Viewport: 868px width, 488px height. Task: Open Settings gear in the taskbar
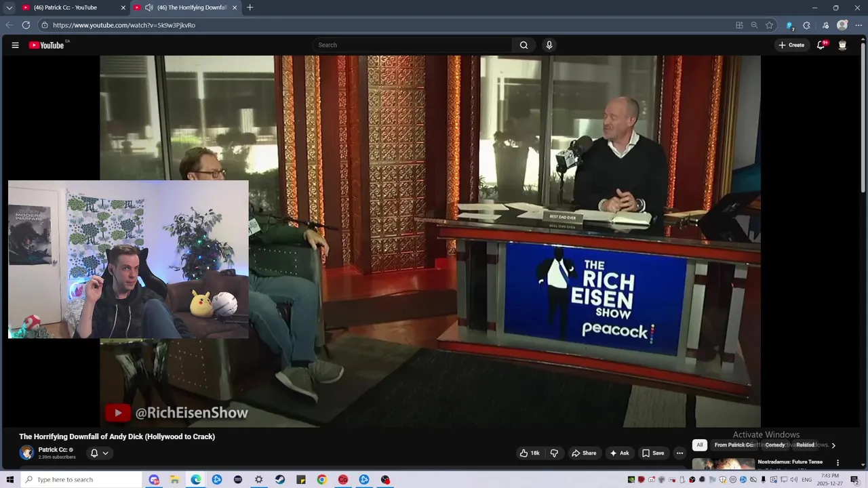pyautogui.click(x=258, y=480)
